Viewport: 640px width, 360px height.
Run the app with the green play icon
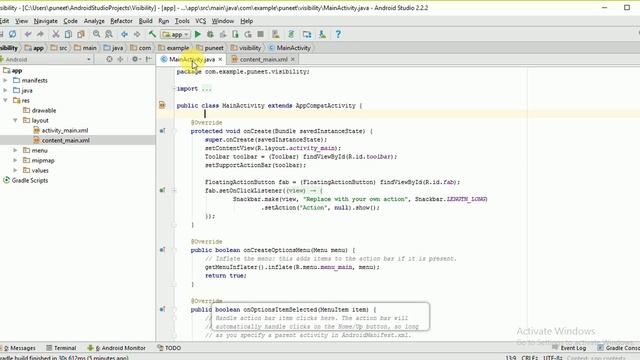pyautogui.click(x=198, y=34)
